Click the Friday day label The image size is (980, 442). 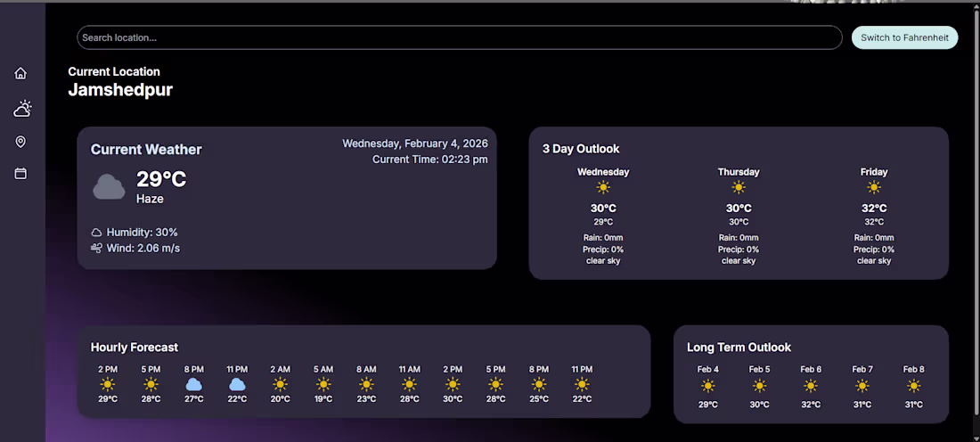pyautogui.click(x=874, y=172)
